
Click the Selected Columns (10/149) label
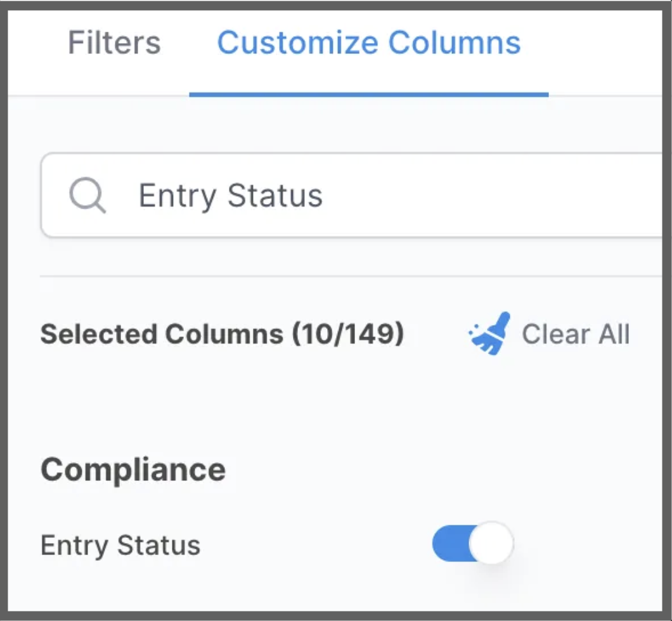222,334
